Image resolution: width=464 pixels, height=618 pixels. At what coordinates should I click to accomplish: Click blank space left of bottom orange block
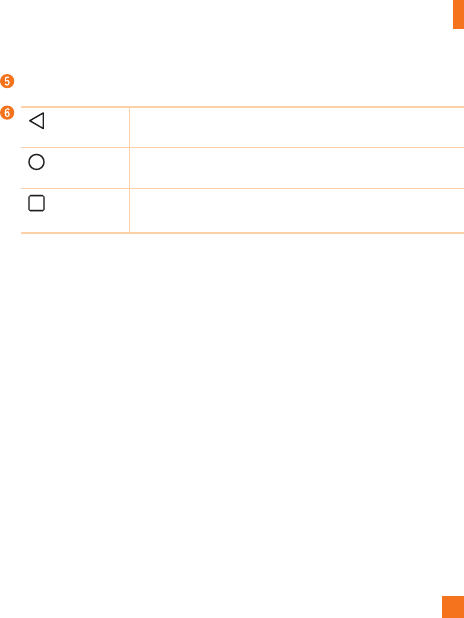[221, 607]
